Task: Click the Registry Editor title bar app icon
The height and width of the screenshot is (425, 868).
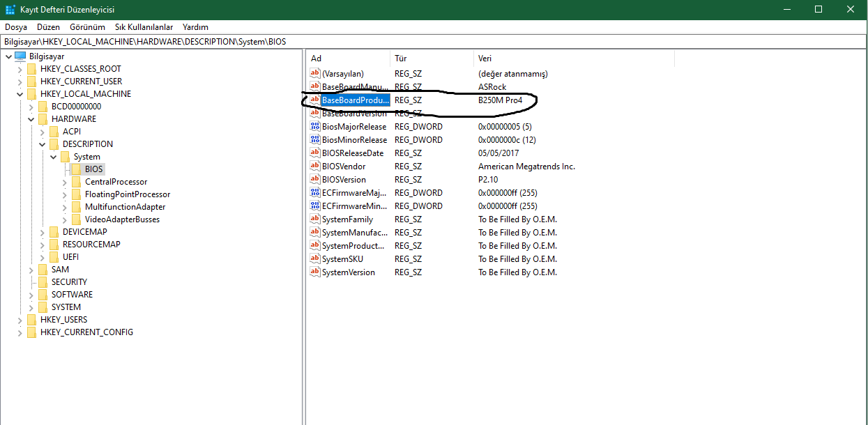Action: [x=10, y=10]
